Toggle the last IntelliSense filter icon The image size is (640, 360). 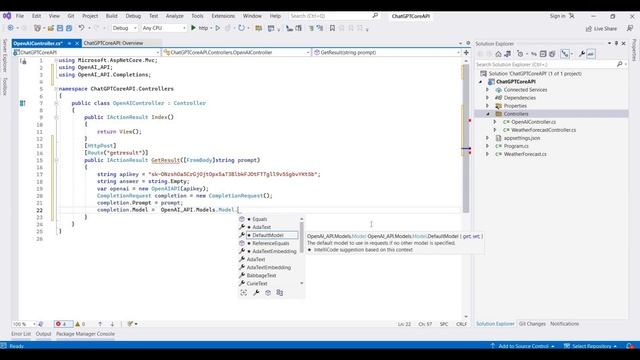280,293
